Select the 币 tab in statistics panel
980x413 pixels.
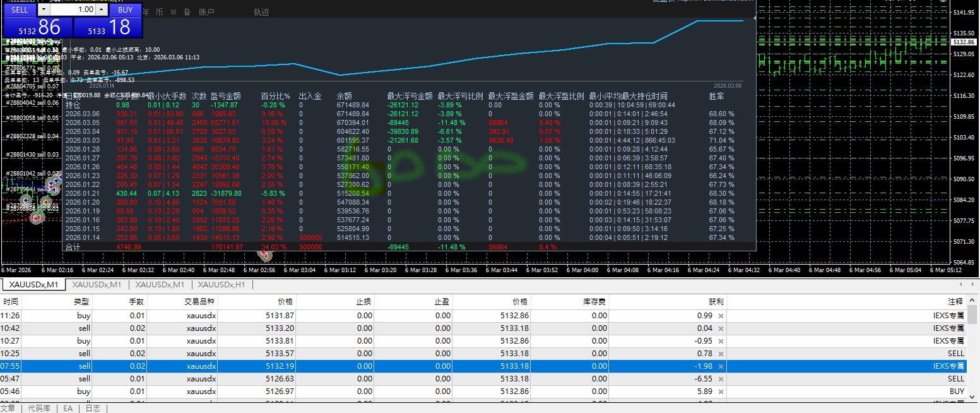(x=159, y=12)
